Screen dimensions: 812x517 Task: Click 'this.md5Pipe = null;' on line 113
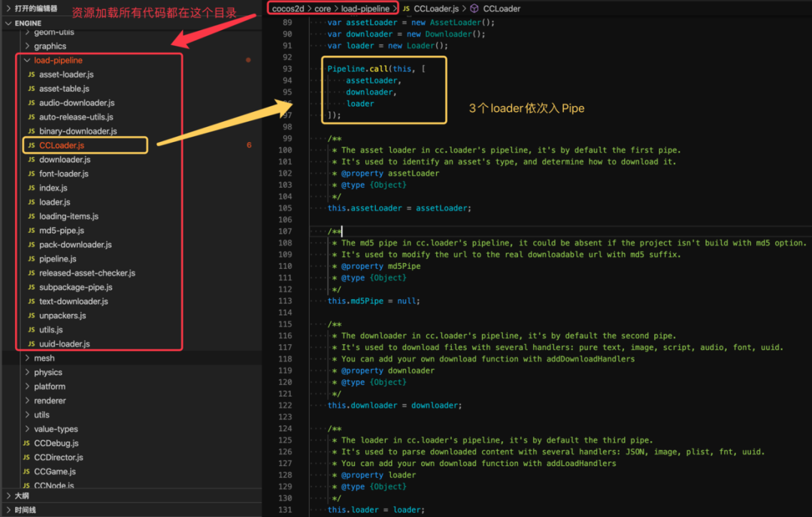coord(374,301)
